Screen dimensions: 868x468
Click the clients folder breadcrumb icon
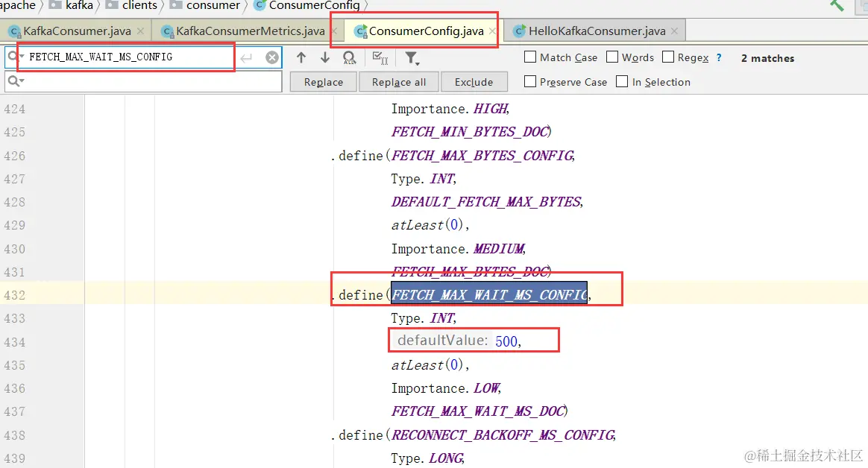pyautogui.click(x=112, y=5)
